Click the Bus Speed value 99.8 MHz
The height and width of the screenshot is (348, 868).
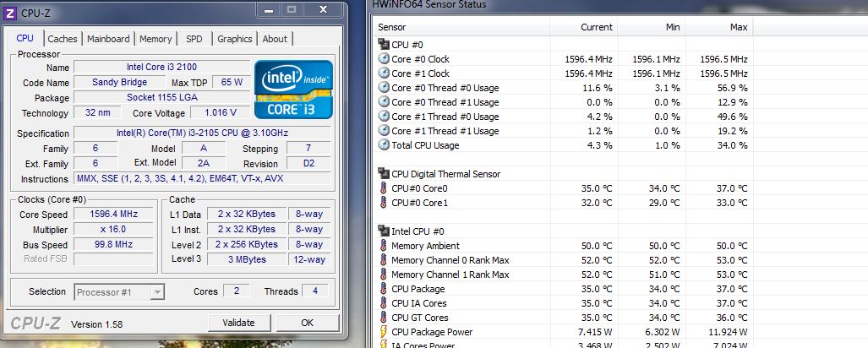click(x=113, y=244)
